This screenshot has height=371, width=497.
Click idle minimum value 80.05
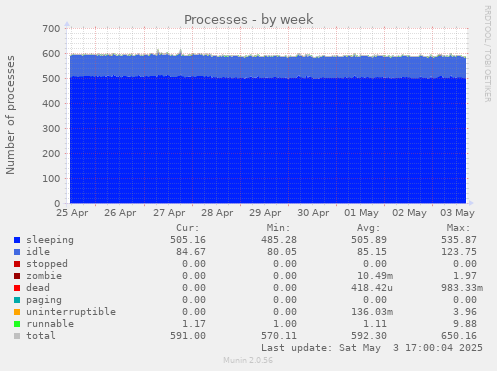pos(282,252)
